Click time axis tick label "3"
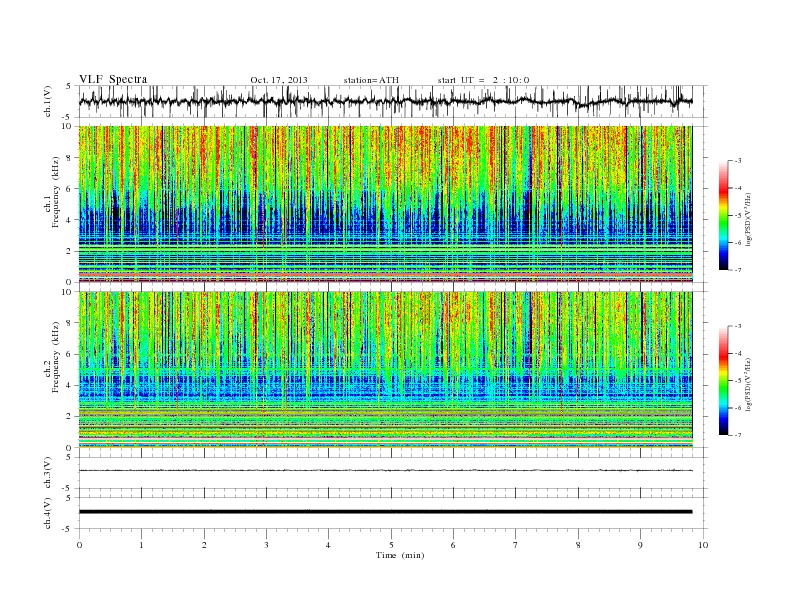The height and width of the screenshot is (612, 792). point(266,545)
